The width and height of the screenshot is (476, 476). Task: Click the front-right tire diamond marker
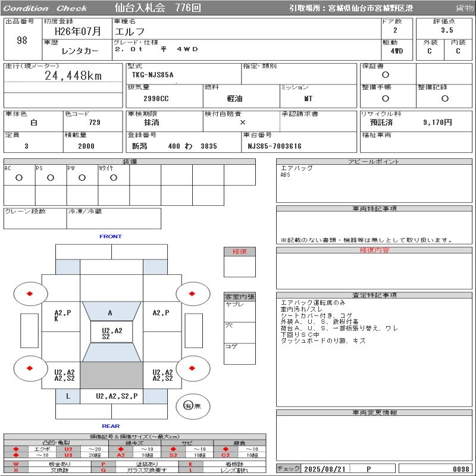(x=192, y=293)
